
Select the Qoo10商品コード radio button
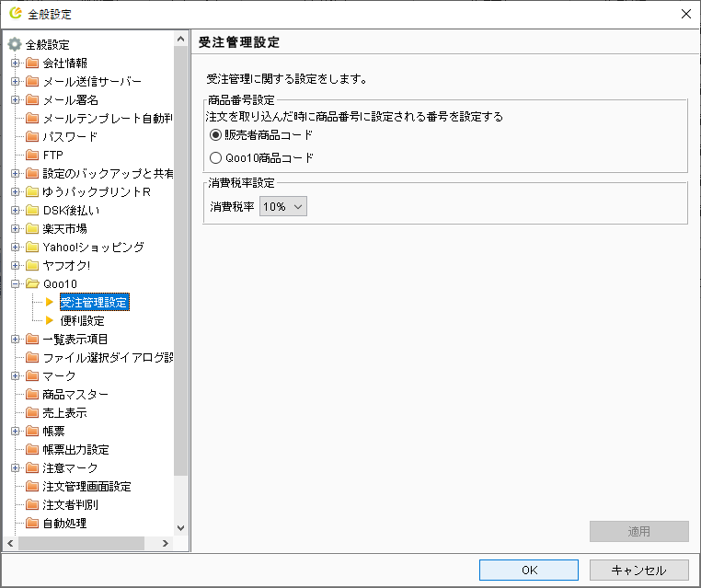tap(215, 158)
